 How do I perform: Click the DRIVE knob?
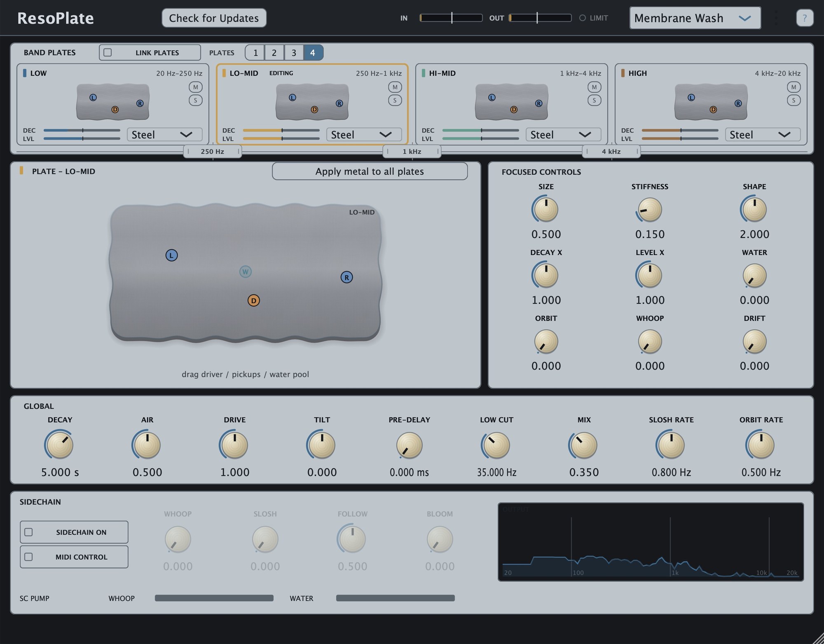(234, 445)
